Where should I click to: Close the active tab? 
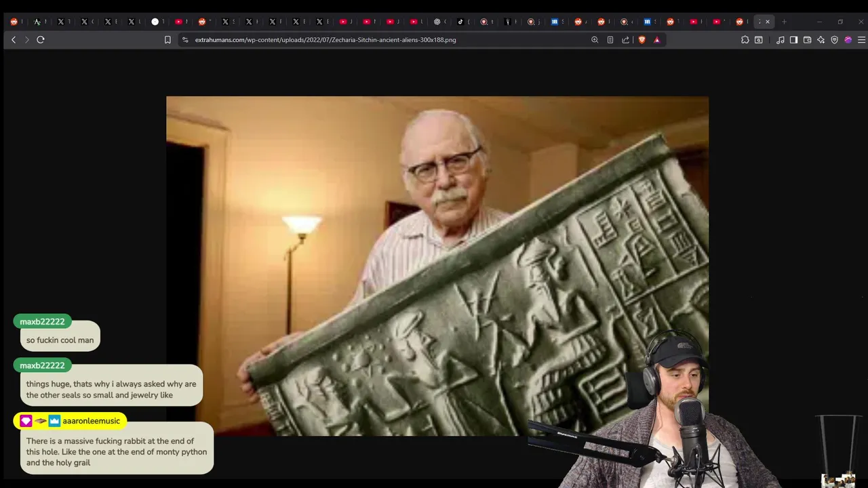point(768,22)
